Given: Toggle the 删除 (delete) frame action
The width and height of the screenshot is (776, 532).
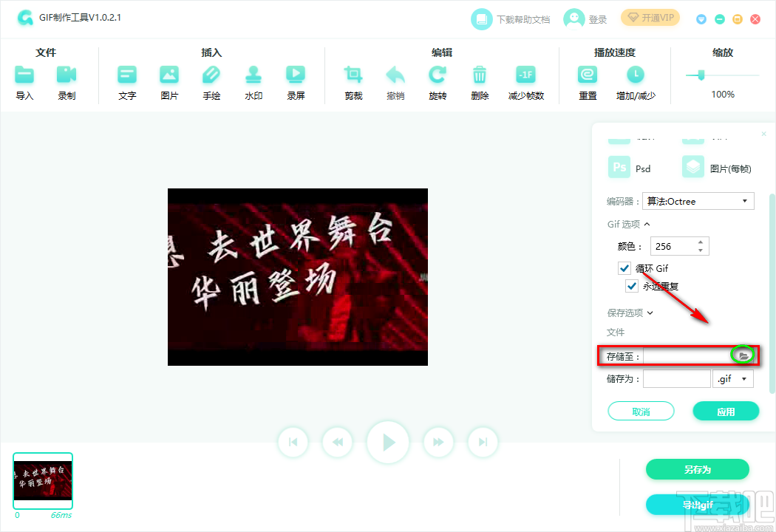Looking at the screenshot, I should tap(479, 76).
